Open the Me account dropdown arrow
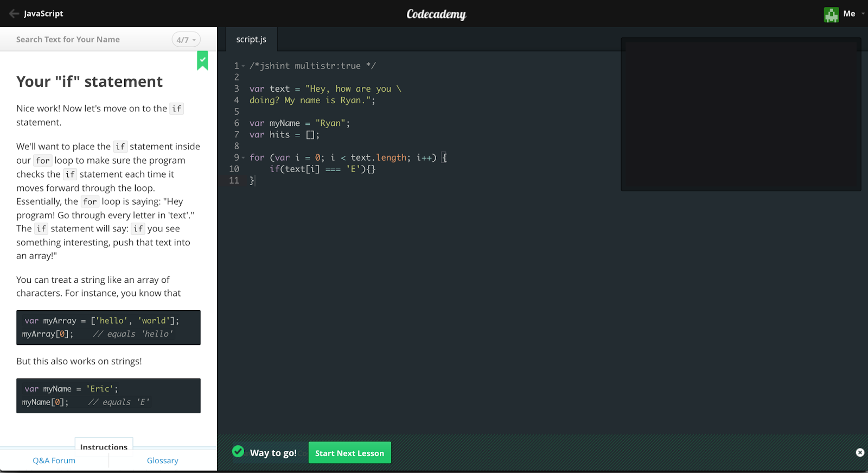 863,14
